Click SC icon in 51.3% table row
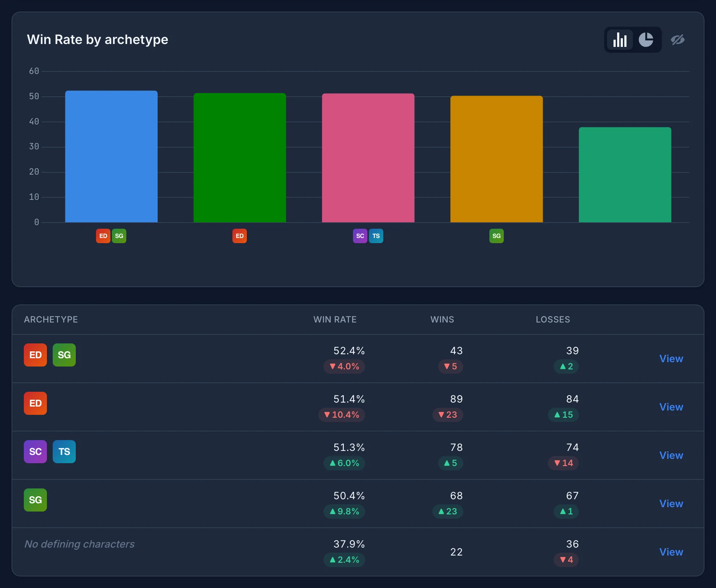 point(35,452)
